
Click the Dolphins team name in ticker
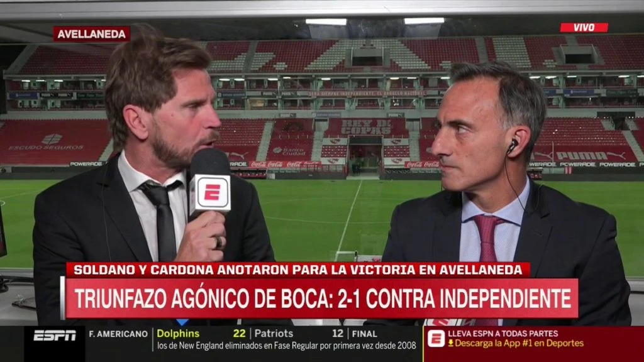[178, 334]
